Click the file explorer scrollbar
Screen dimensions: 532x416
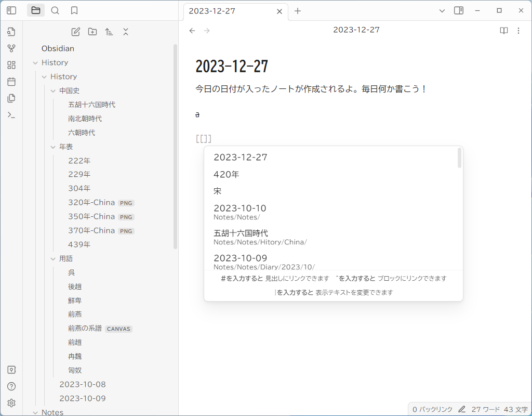point(176,146)
